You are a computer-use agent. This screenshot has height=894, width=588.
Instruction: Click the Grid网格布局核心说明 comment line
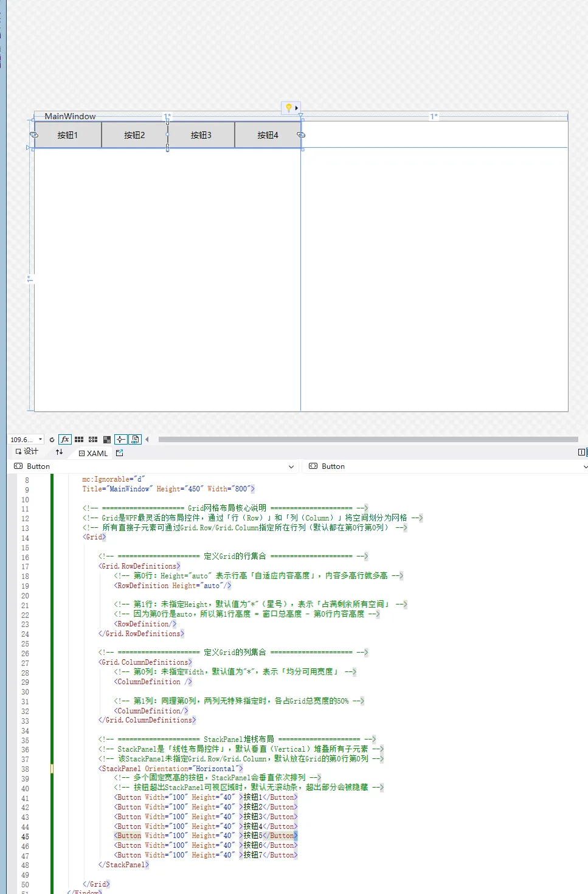click(226, 508)
